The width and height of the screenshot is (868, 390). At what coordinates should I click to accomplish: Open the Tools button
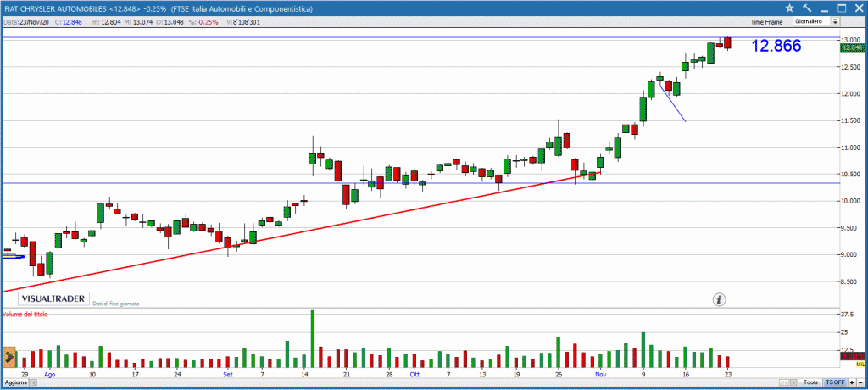point(811,383)
